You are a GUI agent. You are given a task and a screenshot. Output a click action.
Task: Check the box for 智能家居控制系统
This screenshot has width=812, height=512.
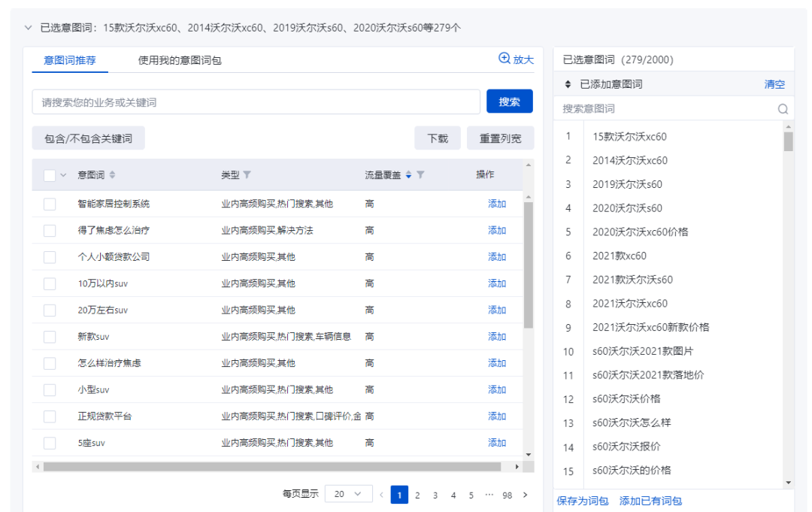(x=50, y=204)
